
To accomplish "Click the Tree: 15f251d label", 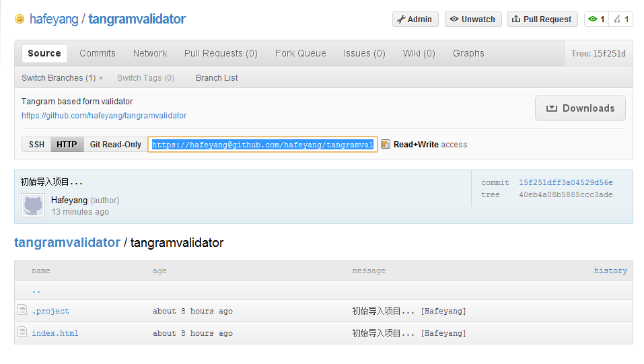I will coord(598,53).
